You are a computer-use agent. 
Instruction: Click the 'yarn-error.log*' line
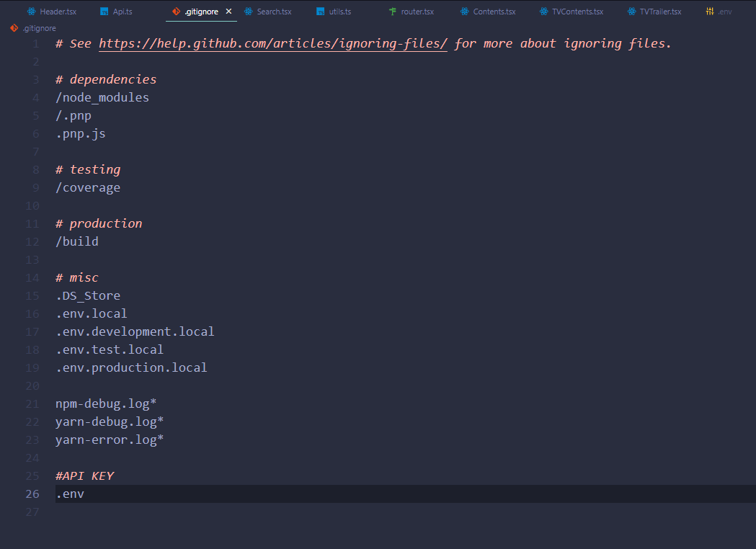(x=110, y=440)
